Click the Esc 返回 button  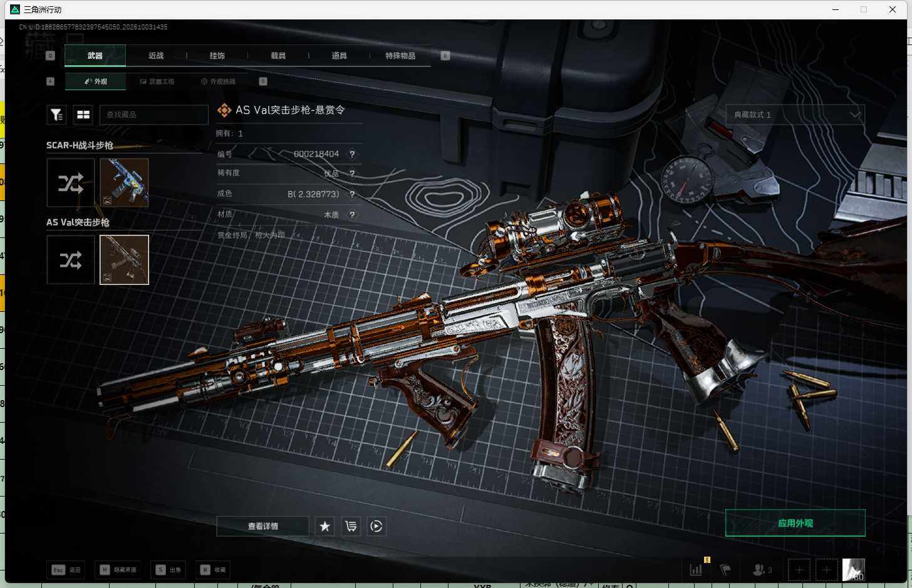(x=66, y=570)
